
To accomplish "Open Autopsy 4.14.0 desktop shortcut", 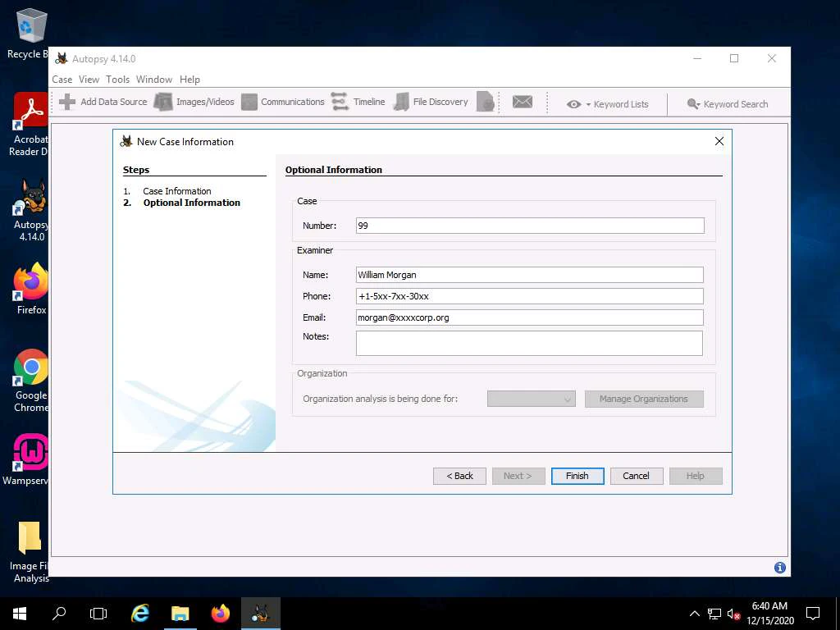I will (30, 210).
